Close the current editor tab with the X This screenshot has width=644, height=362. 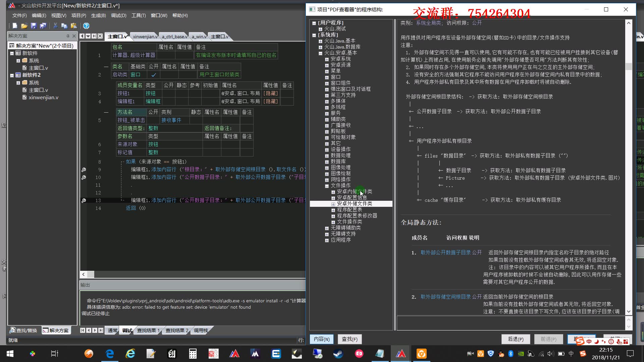(100, 36)
